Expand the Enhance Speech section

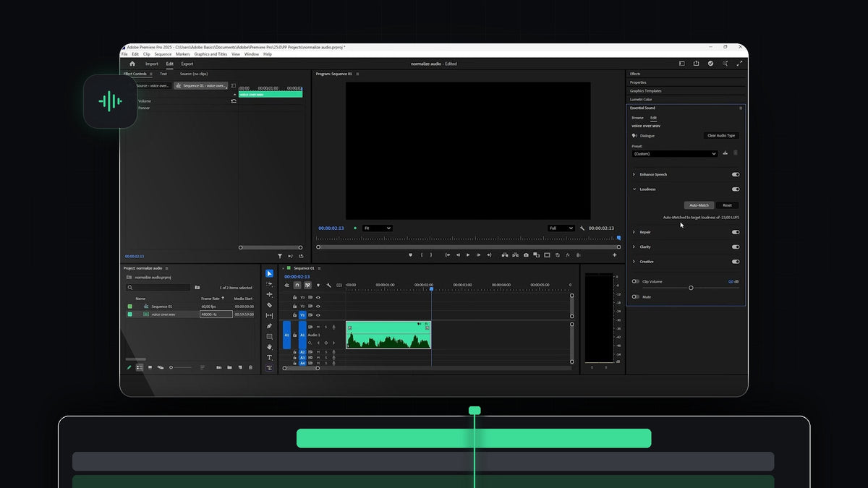[x=634, y=174]
